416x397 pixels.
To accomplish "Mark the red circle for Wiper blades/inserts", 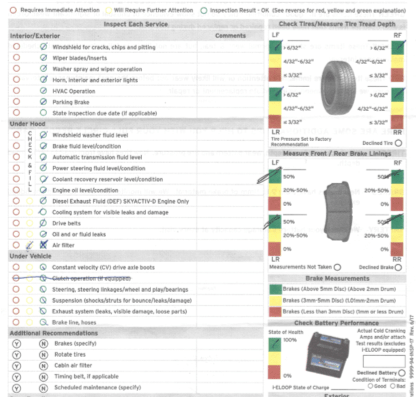I will pos(16,58).
